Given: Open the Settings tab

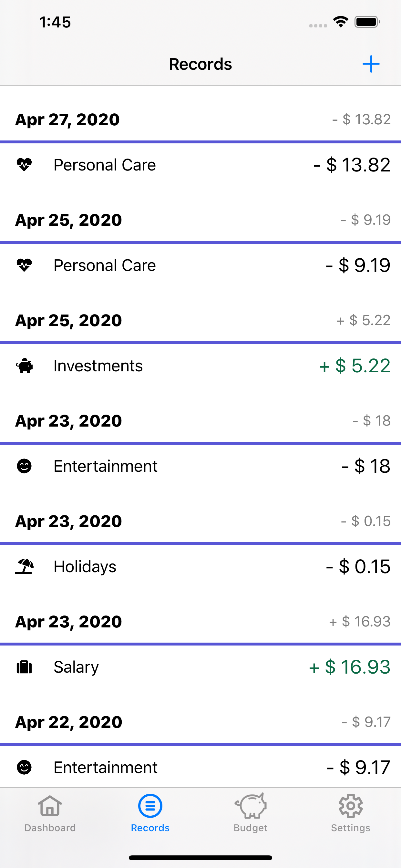Looking at the screenshot, I should (x=350, y=813).
